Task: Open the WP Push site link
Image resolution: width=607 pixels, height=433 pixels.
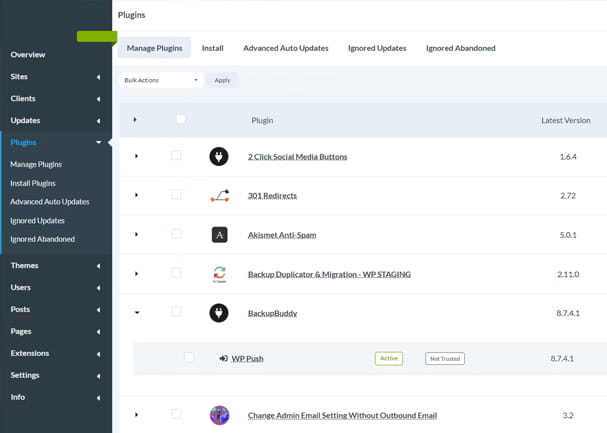Action: (248, 358)
